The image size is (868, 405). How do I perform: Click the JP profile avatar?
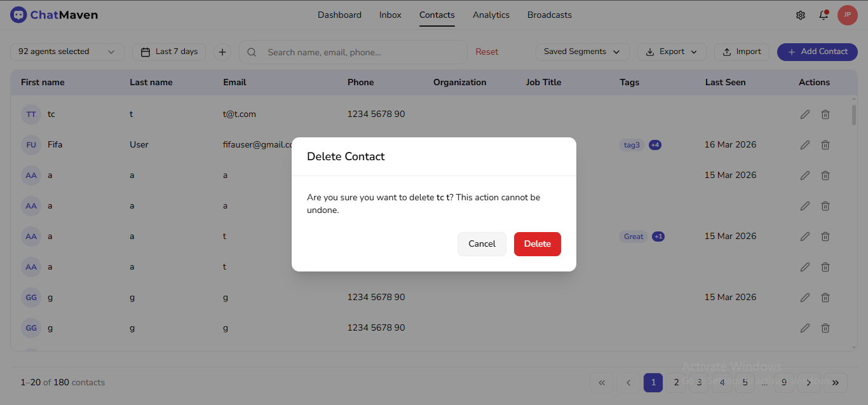coord(848,15)
